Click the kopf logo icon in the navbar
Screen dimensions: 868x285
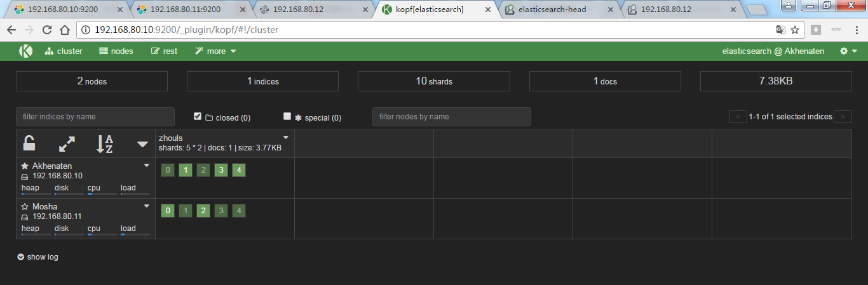point(25,51)
